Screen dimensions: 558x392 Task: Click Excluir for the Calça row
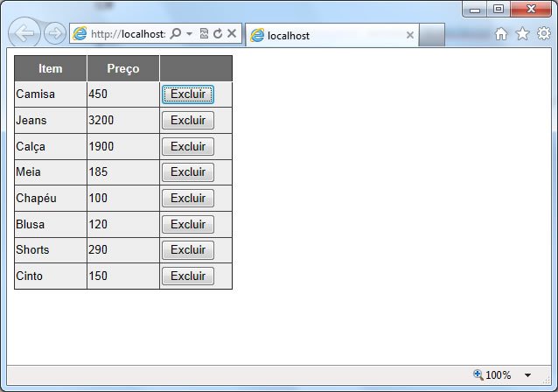click(x=188, y=147)
